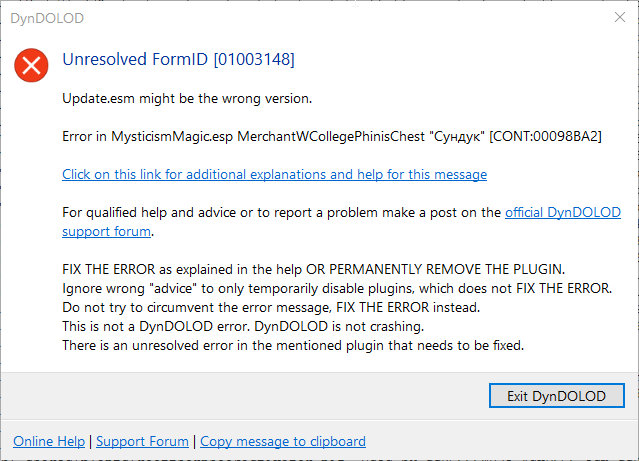
Task: Open the Support Forum footer link
Action: [142, 441]
